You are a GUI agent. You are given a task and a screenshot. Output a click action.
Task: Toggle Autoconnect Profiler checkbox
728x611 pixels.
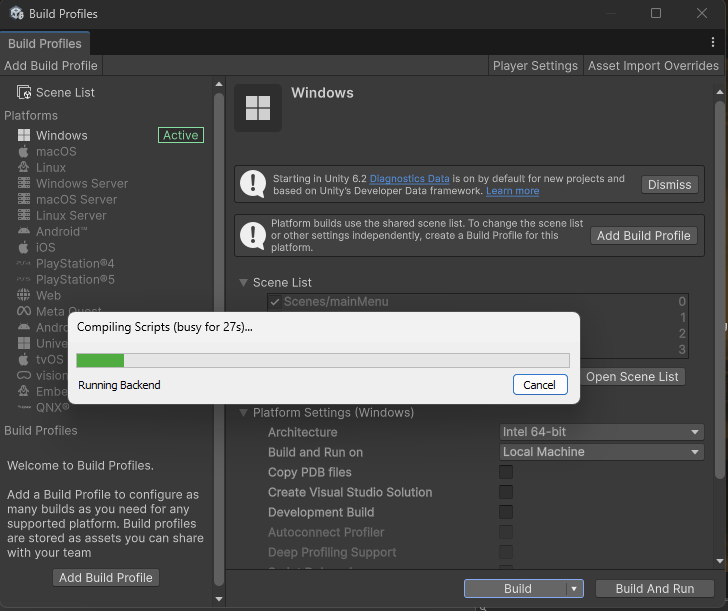point(506,532)
